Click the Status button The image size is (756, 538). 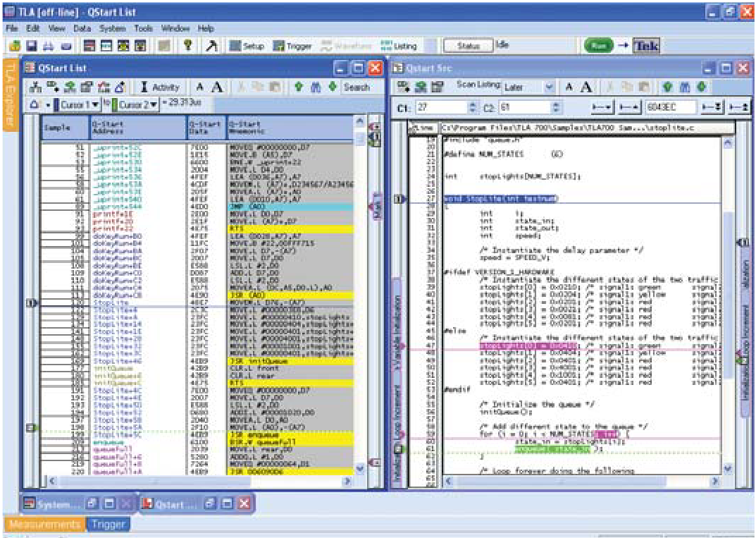pos(468,46)
